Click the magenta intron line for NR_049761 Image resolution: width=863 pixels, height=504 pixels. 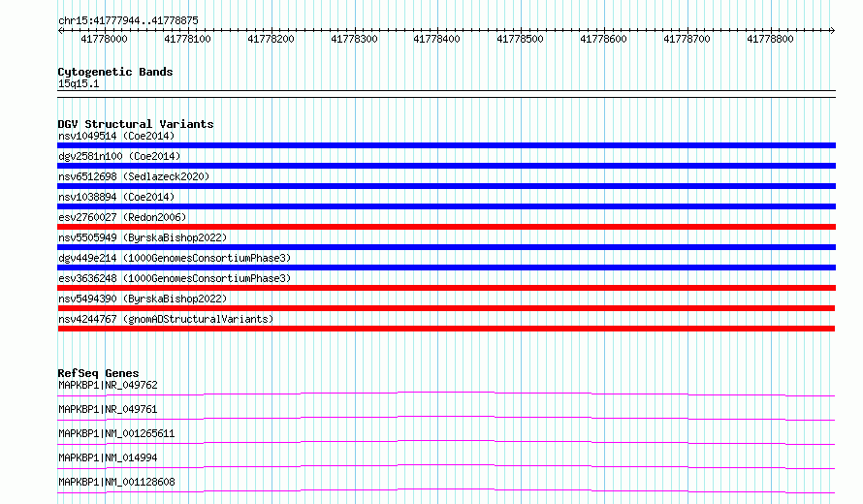click(x=446, y=417)
